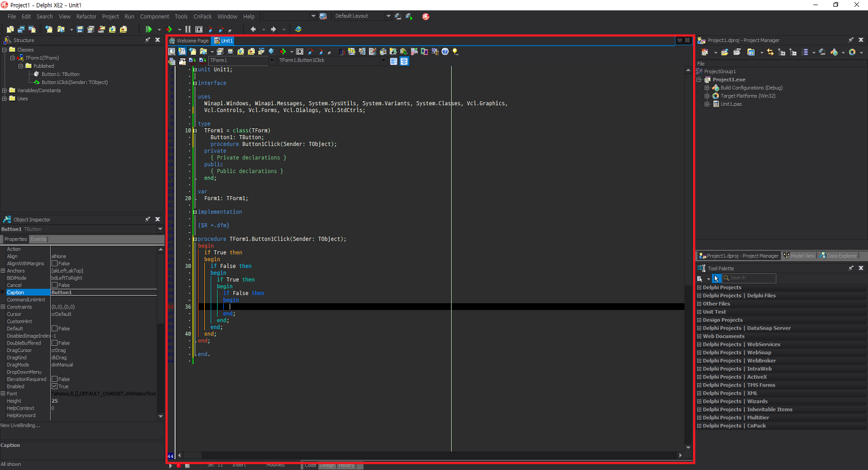Click the Synchronize icon in Project Manager toolbar
Image resolution: width=868 pixels, height=470 pixels.
click(770, 53)
